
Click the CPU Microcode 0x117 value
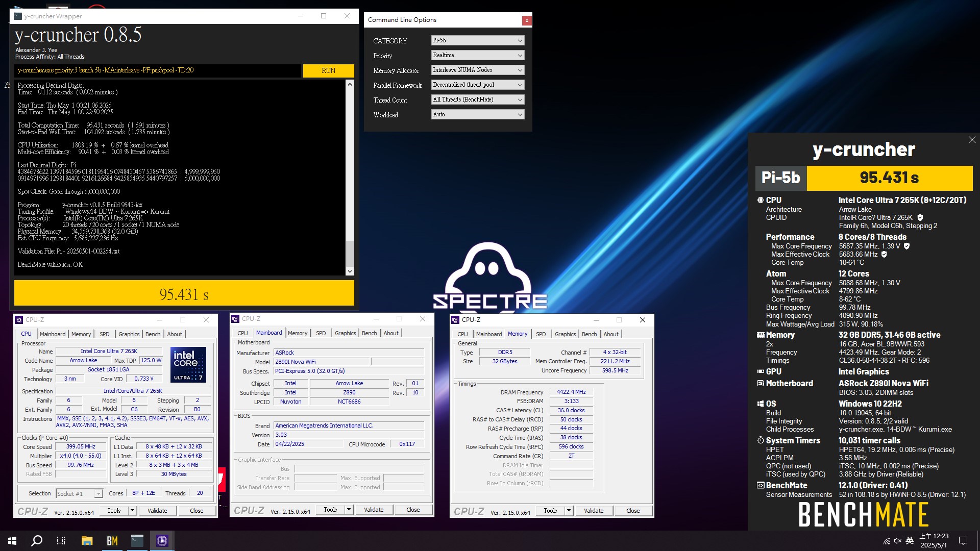(407, 444)
